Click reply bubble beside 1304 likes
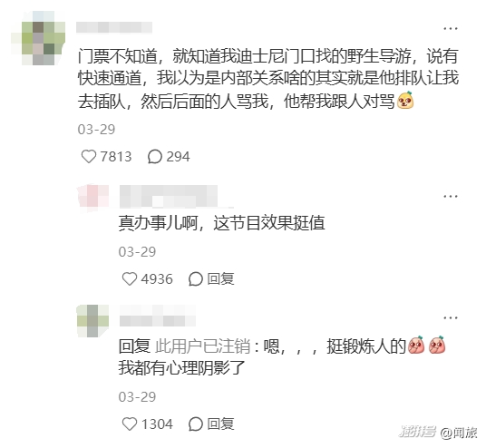 (196, 424)
